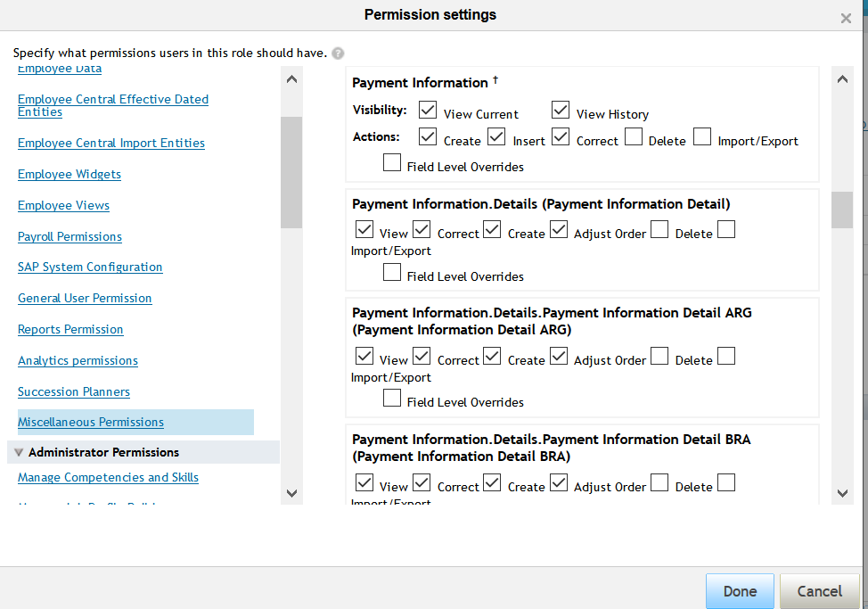
Task: Enable Import/Export under Payment Information actions
Action: (x=702, y=136)
